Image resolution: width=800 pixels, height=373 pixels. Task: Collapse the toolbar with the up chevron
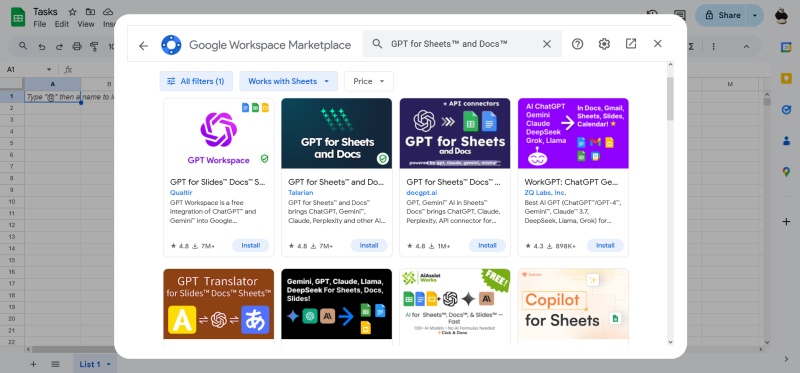(x=746, y=46)
